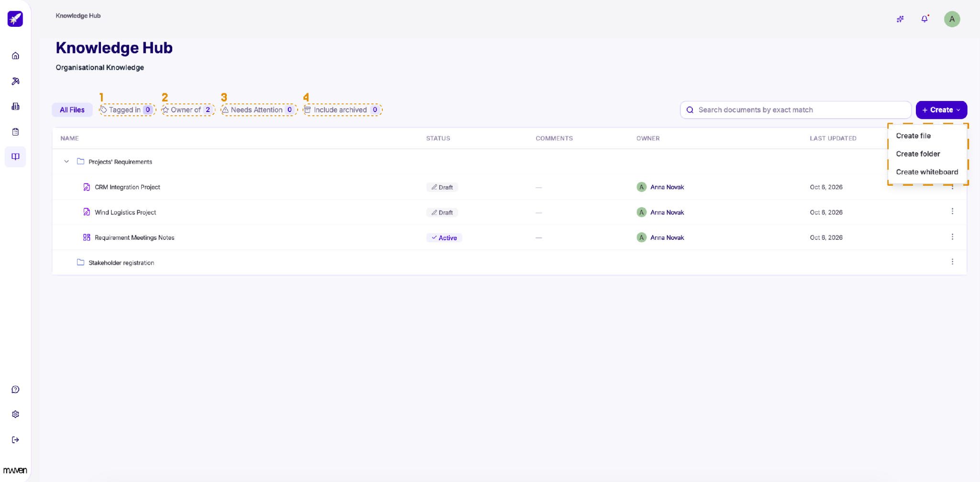This screenshot has height=482, width=980.
Task: Open the user avatar A in header
Action: [952, 19]
